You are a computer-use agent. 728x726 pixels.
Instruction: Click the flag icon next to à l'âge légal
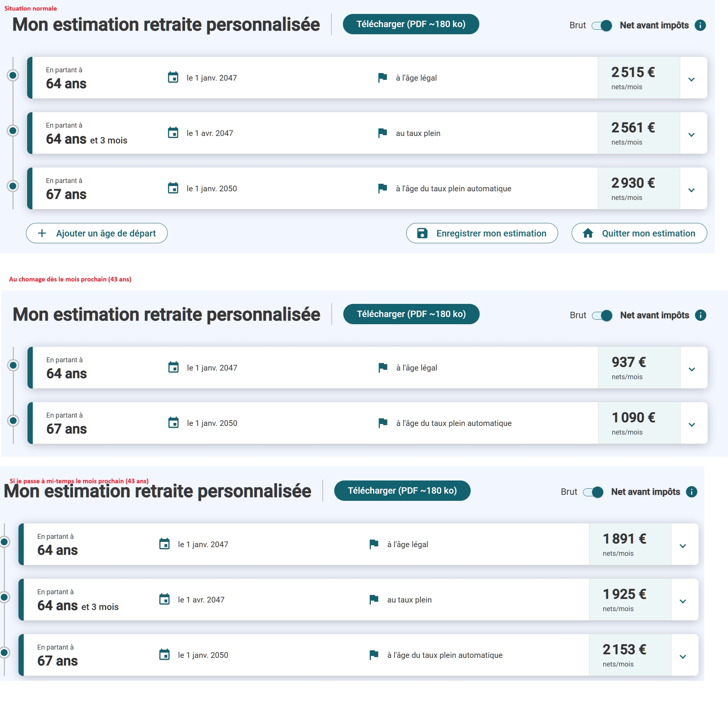point(382,77)
